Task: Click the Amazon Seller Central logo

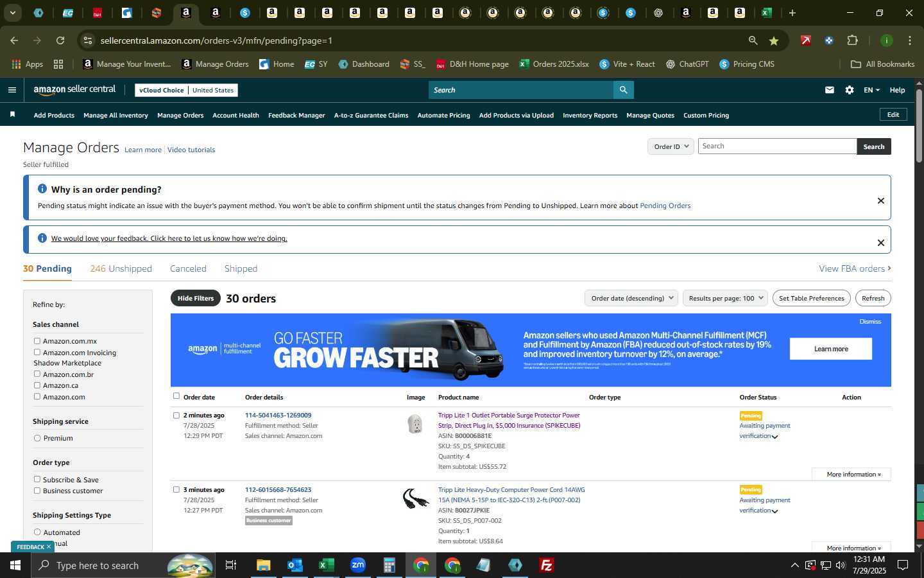Action: coord(74,90)
